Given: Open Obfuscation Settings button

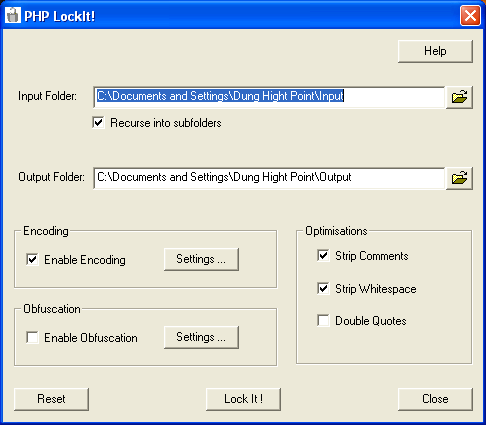Looking at the screenshot, I should click(x=201, y=337).
